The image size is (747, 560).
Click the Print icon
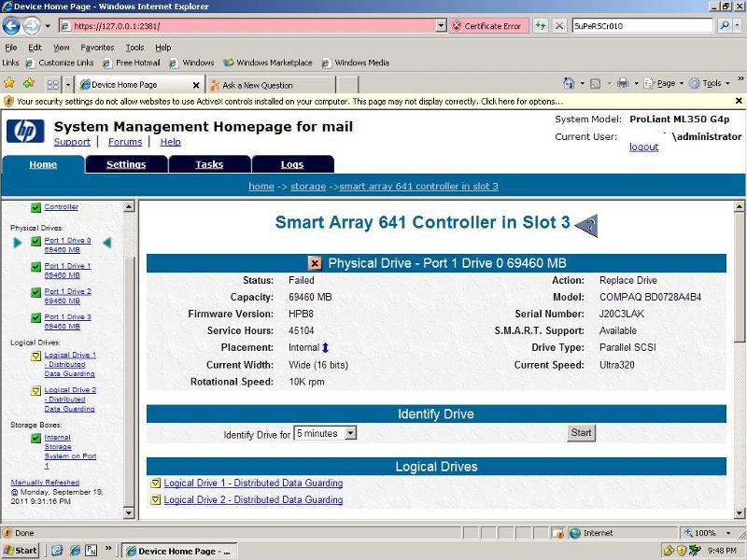(623, 84)
